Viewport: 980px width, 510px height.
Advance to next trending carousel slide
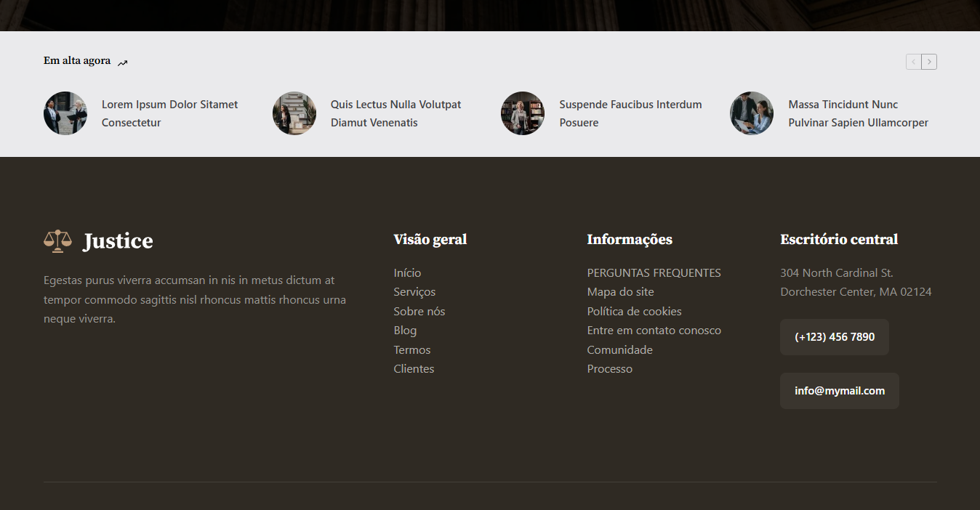click(x=929, y=62)
